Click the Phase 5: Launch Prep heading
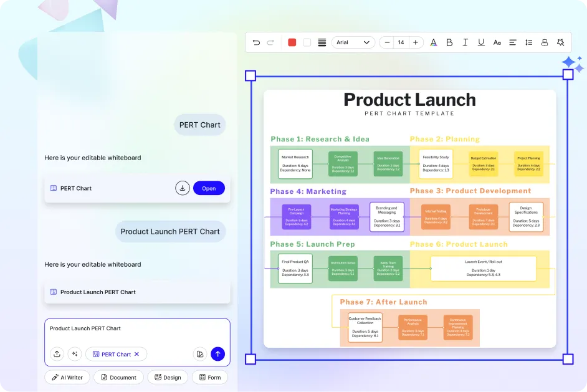Screen dimensions: 587x392 [x=313, y=244]
